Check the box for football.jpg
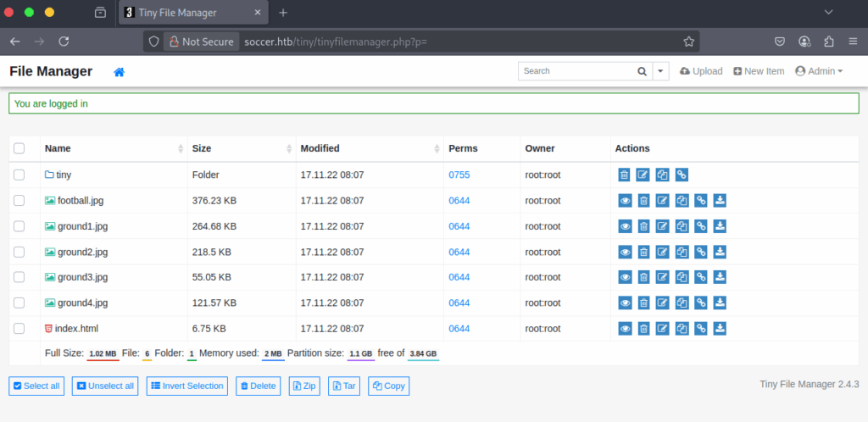 pyautogui.click(x=19, y=201)
